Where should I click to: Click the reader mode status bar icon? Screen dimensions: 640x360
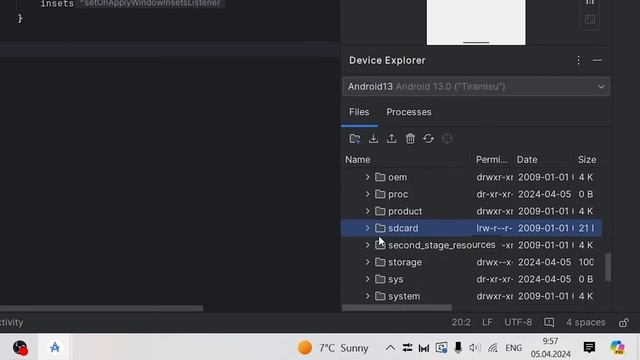point(549,322)
